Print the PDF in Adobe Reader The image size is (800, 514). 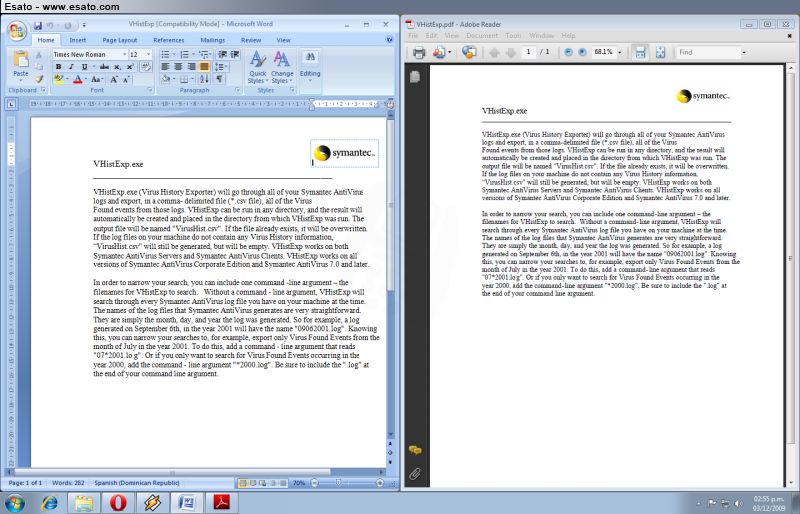coord(419,52)
